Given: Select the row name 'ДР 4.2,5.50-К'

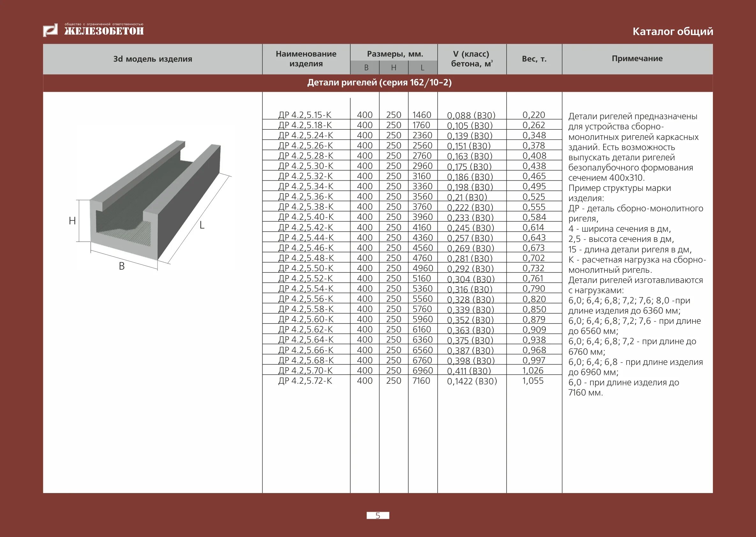Looking at the screenshot, I should (x=306, y=268).
